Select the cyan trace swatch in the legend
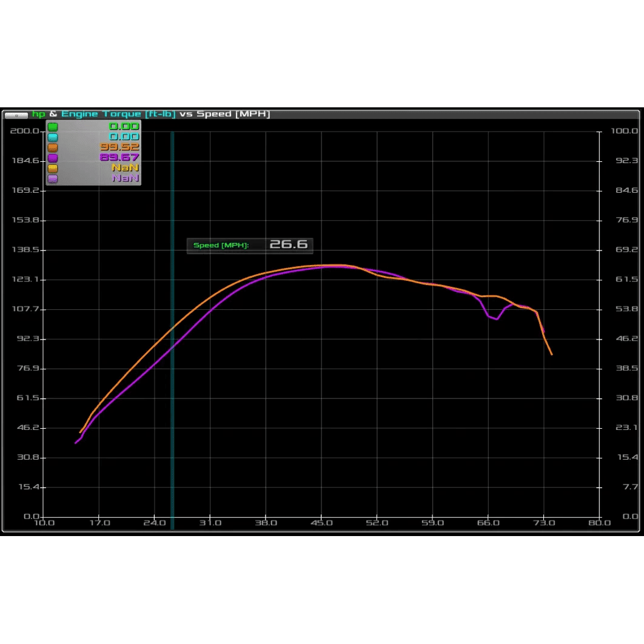The width and height of the screenshot is (644, 644). point(52,137)
